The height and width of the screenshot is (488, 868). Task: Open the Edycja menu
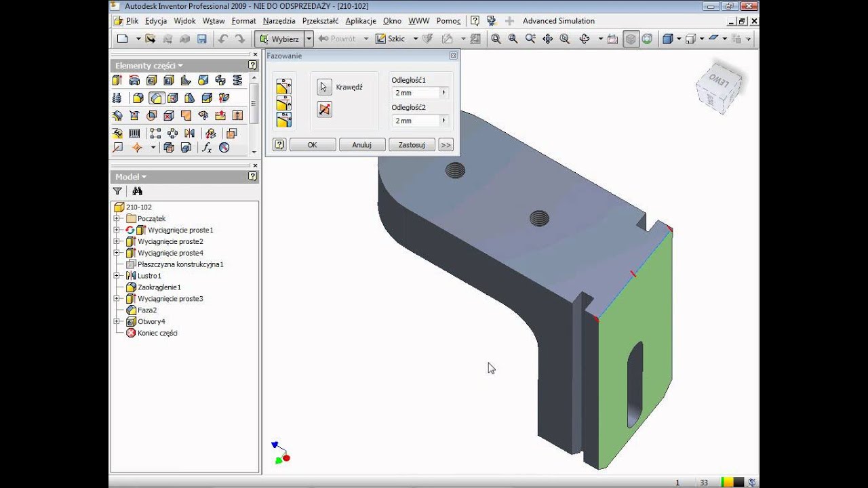156,21
